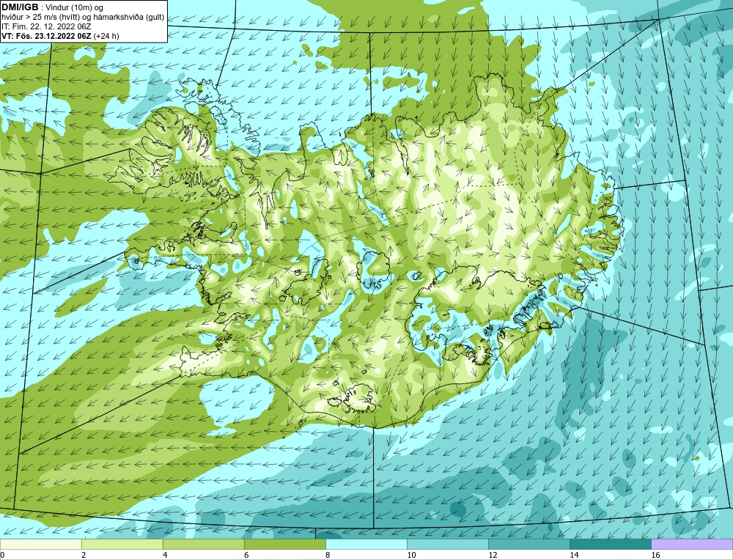The height and width of the screenshot is (560, 733).
Task: Click the 0–2 m/s palest legend swatch
Action: click(40, 544)
